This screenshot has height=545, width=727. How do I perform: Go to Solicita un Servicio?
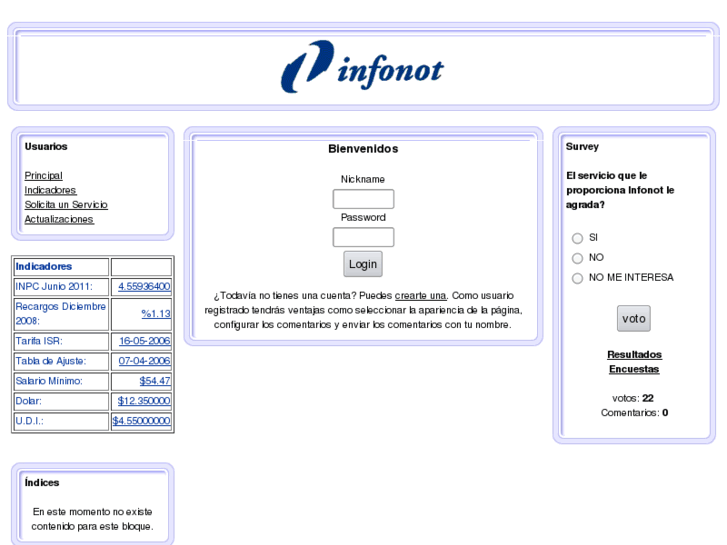pyautogui.click(x=66, y=205)
